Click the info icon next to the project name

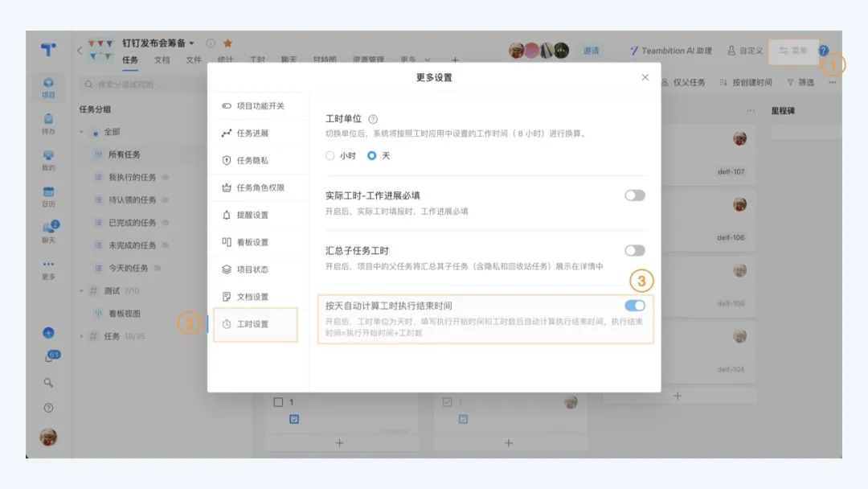(x=211, y=43)
